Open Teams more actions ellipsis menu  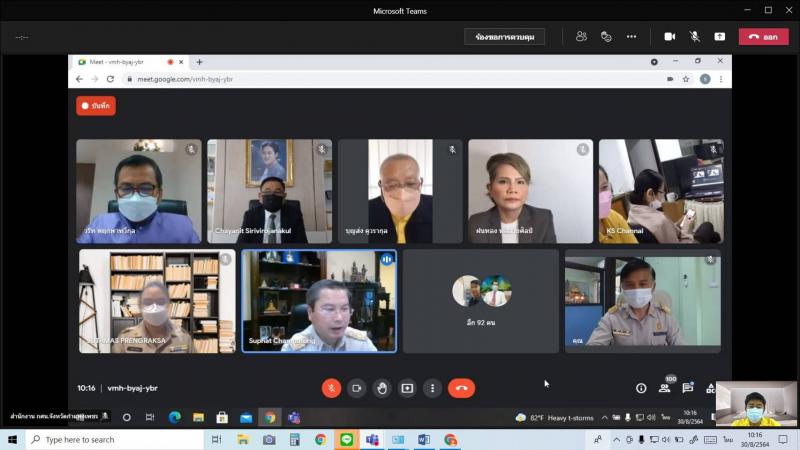631,37
